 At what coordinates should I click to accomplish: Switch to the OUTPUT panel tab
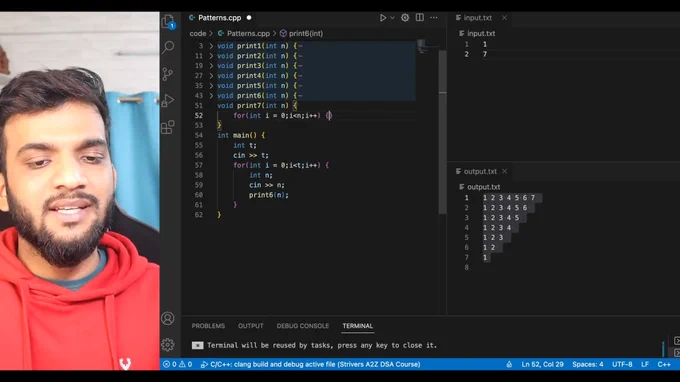coord(251,326)
